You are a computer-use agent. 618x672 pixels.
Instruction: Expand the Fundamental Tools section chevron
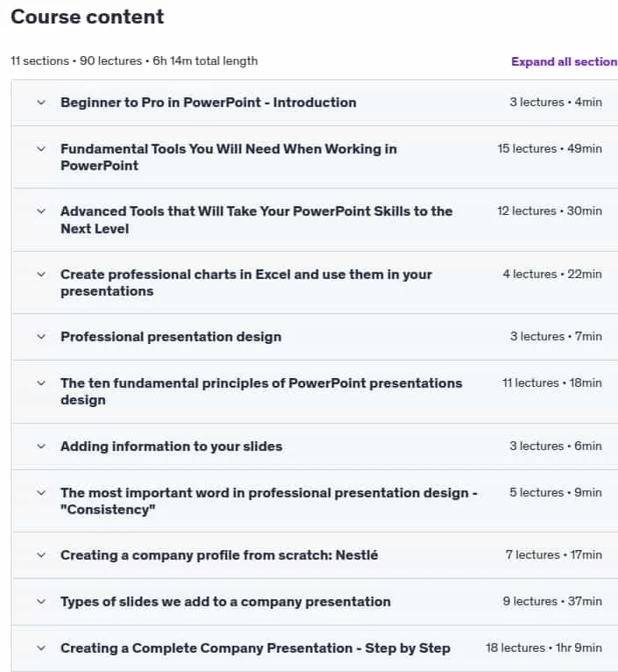(41, 149)
